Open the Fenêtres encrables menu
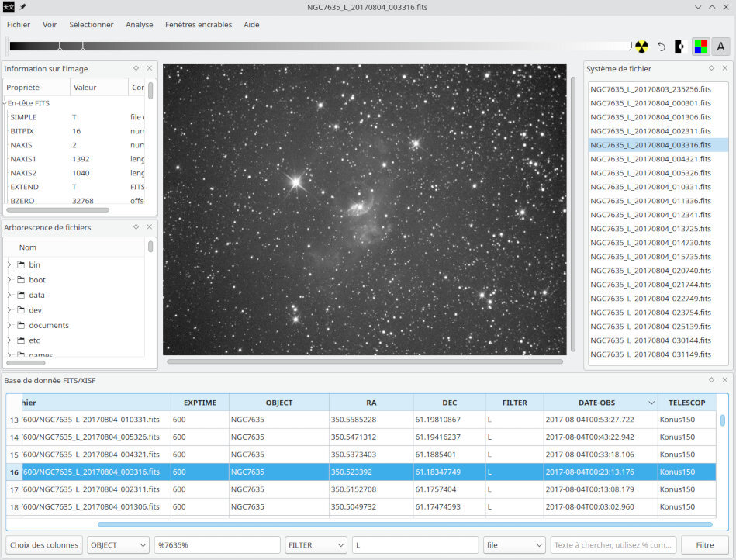 (x=198, y=25)
